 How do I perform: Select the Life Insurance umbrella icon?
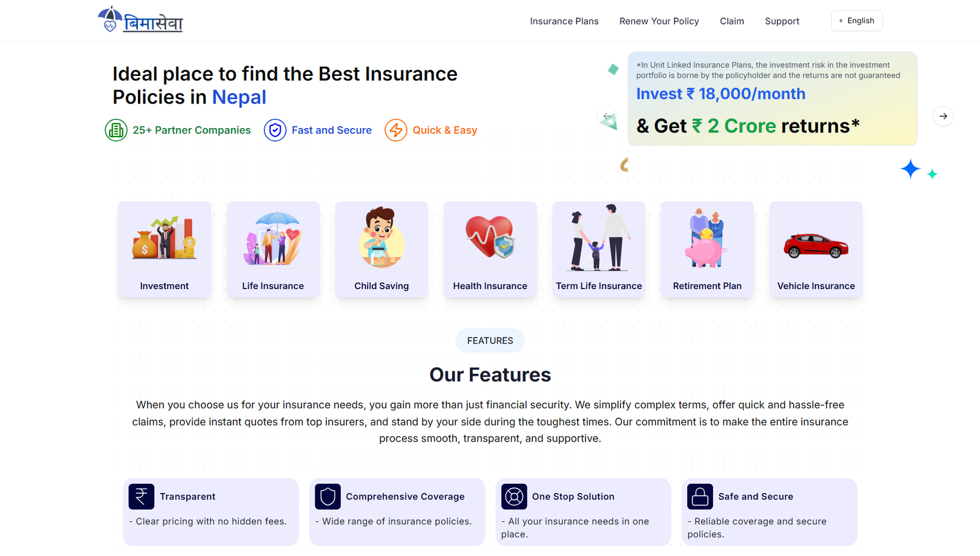pyautogui.click(x=273, y=238)
